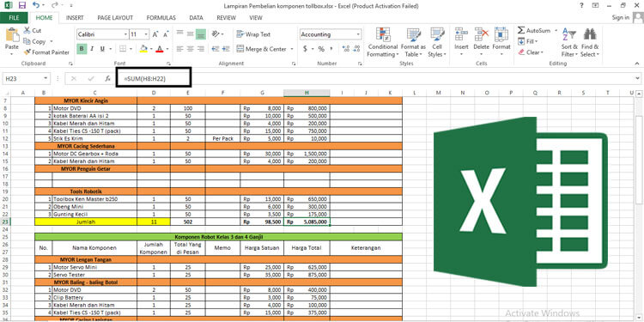Screen dimensions: 644x322
Task: Switch to the VIEW tab
Action: [256, 18]
